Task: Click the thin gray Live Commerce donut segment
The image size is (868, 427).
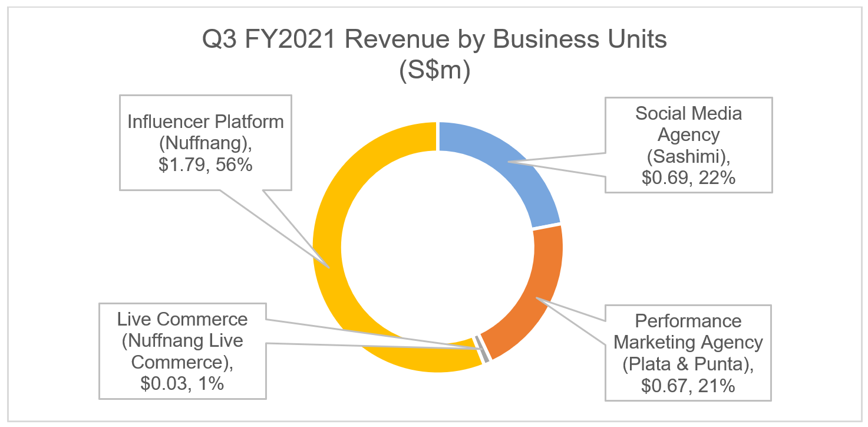Action: pyautogui.click(x=483, y=350)
